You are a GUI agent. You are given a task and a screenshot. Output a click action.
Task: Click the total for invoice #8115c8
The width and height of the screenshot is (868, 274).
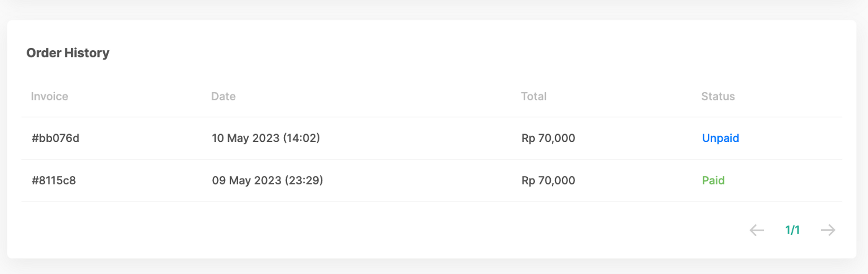click(548, 180)
